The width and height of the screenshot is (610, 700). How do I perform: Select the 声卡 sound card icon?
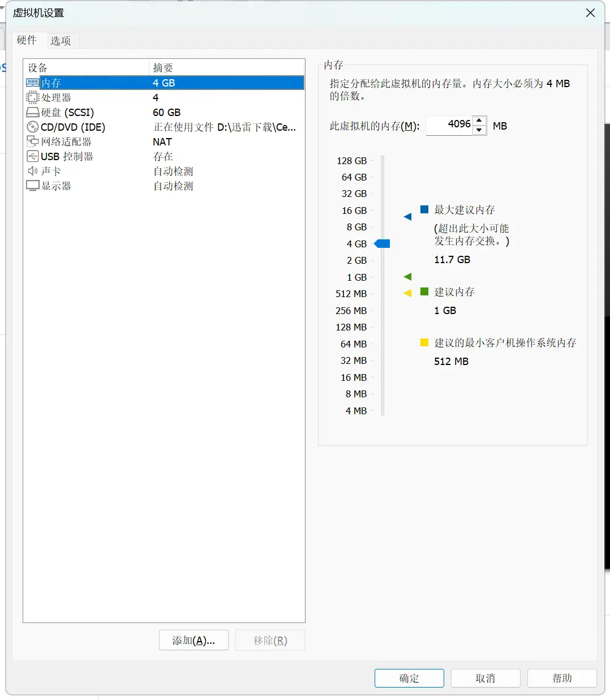click(x=33, y=171)
